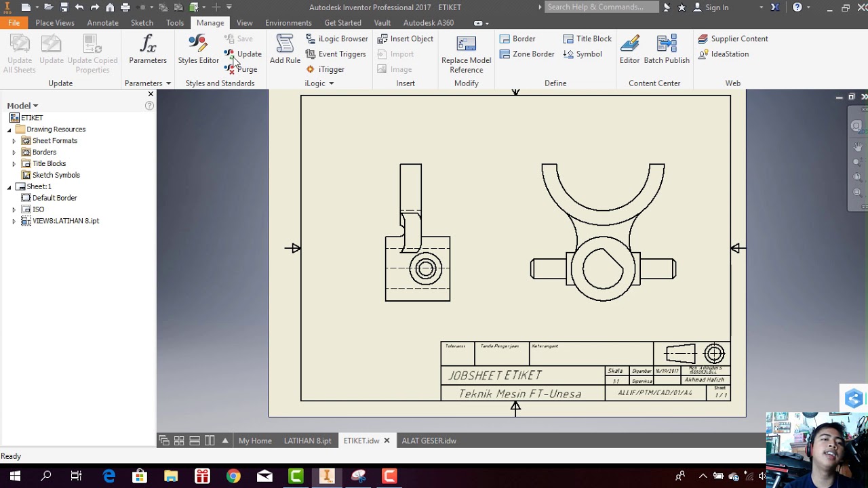Viewport: 868px width, 488px height.
Task: Click the iTrigger tool
Action: point(325,69)
